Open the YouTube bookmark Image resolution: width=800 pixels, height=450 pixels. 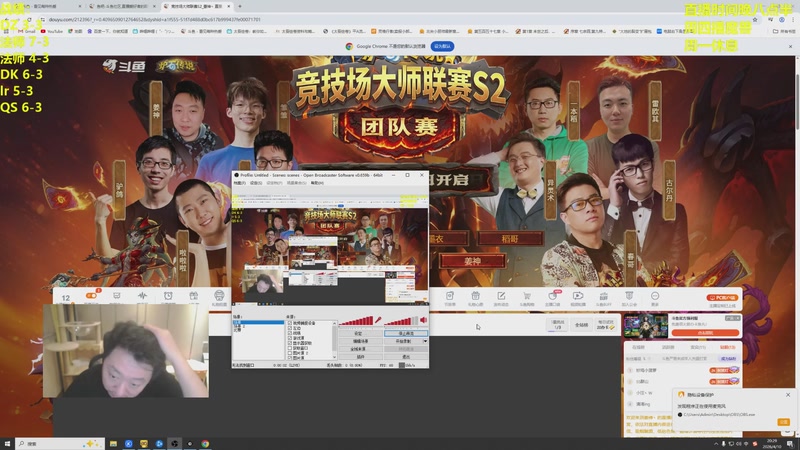click(51, 31)
